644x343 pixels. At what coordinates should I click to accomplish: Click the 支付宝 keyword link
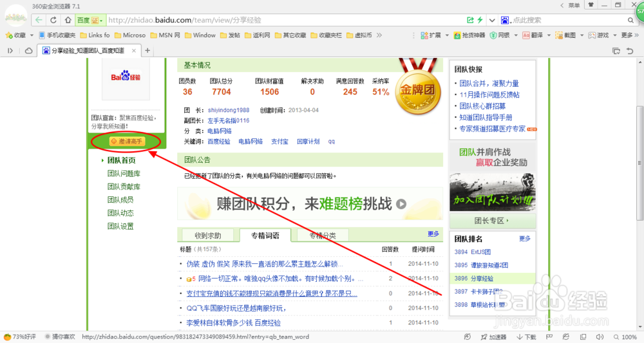point(279,142)
